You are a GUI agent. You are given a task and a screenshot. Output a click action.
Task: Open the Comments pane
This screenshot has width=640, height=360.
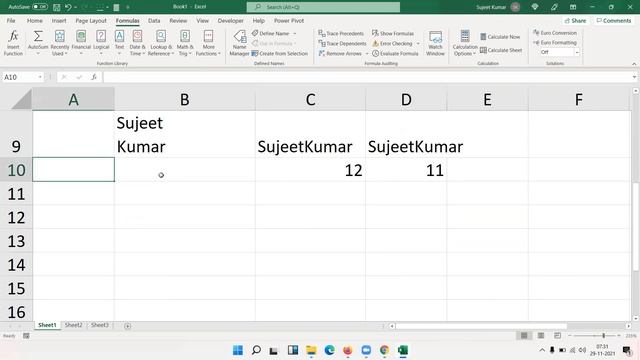click(x=613, y=20)
